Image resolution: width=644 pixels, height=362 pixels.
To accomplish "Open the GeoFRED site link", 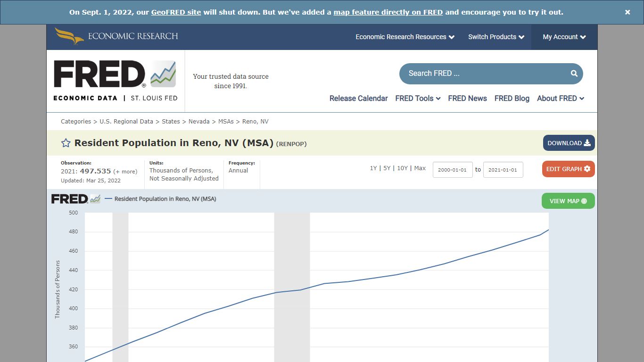I will [x=176, y=12].
